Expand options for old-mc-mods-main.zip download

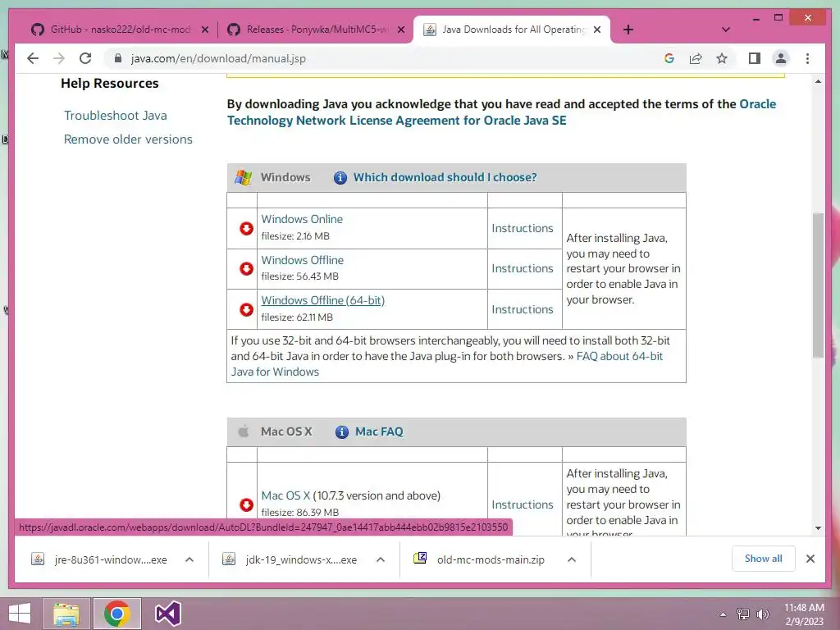pos(572,559)
